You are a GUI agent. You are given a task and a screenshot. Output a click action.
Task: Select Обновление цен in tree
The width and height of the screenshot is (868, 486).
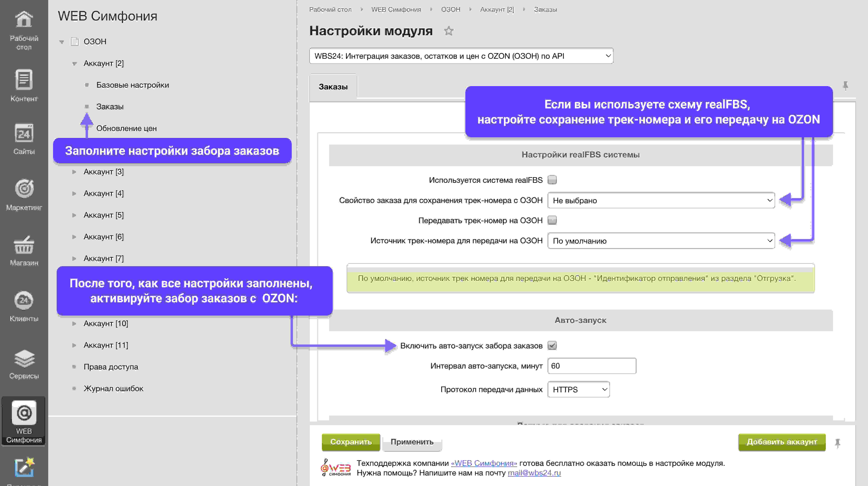click(x=126, y=128)
